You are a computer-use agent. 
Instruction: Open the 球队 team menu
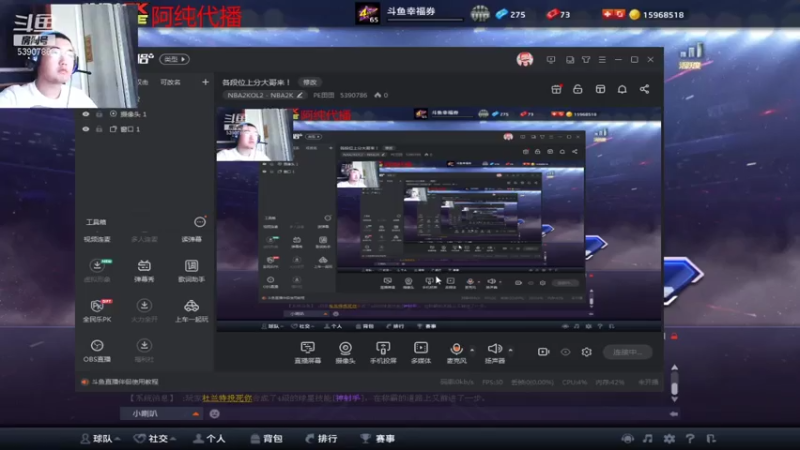pos(101,439)
